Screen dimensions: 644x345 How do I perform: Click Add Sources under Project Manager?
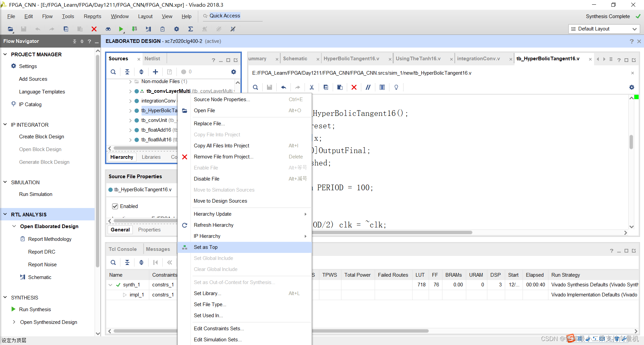pos(33,79)
